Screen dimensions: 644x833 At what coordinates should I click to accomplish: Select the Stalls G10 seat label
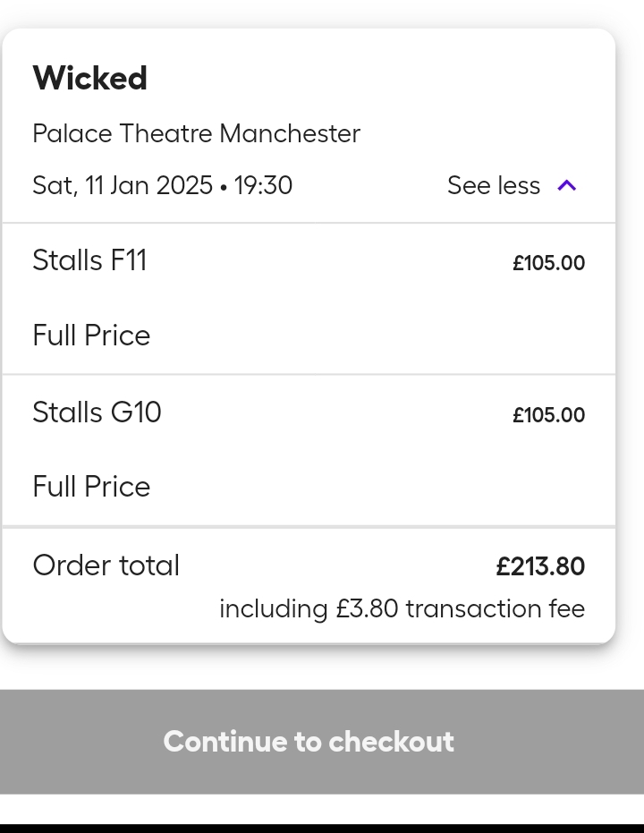point(97,412)
